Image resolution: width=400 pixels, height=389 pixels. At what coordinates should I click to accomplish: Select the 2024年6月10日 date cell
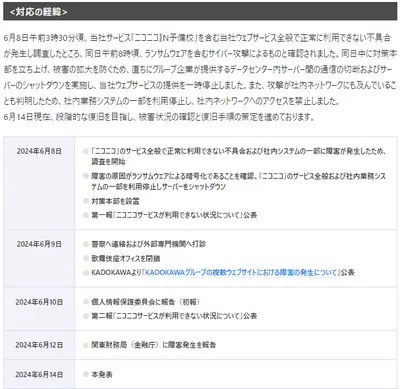[x=39, y=309]
